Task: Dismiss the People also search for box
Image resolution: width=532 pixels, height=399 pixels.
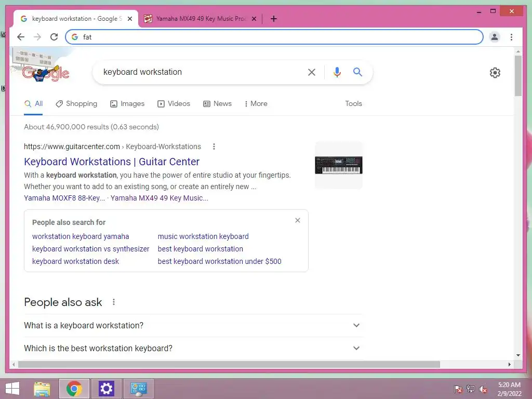Action: (x=298, y=220)
